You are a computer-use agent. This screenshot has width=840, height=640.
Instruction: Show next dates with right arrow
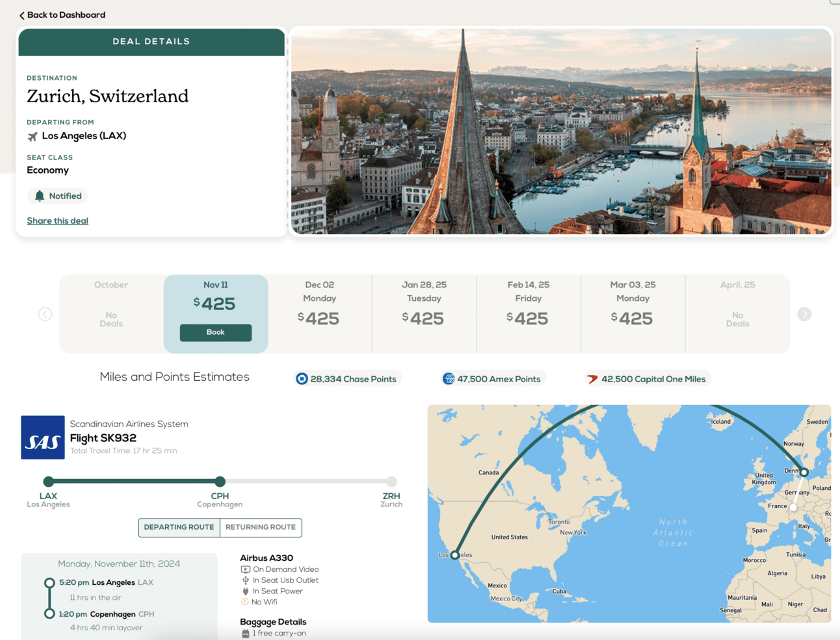tap(804, 314)
